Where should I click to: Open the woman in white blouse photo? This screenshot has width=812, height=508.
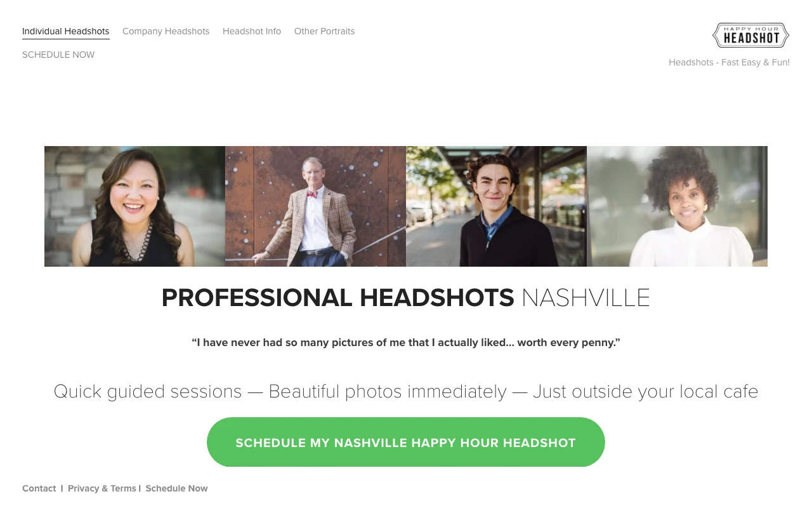point(677,206)
